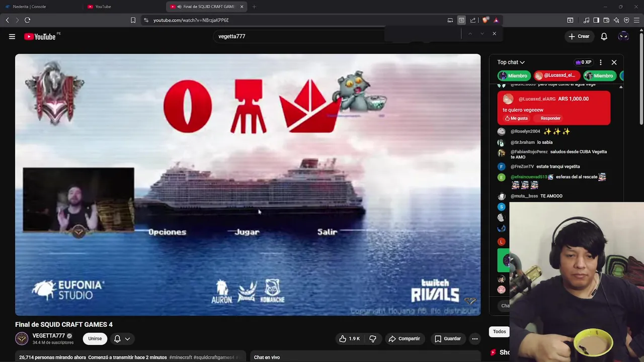
Task: Click the browser back arrow
Action: 7,20
